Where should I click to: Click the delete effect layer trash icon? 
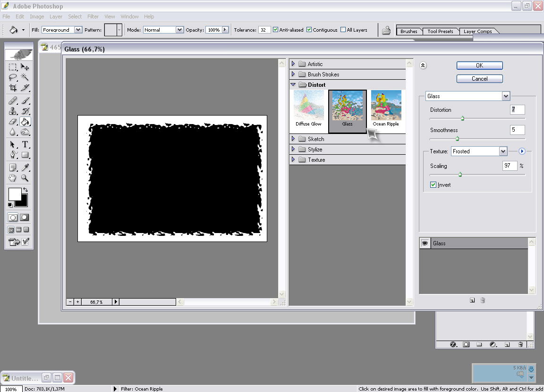pyautogui.click(x=483, y=300)
